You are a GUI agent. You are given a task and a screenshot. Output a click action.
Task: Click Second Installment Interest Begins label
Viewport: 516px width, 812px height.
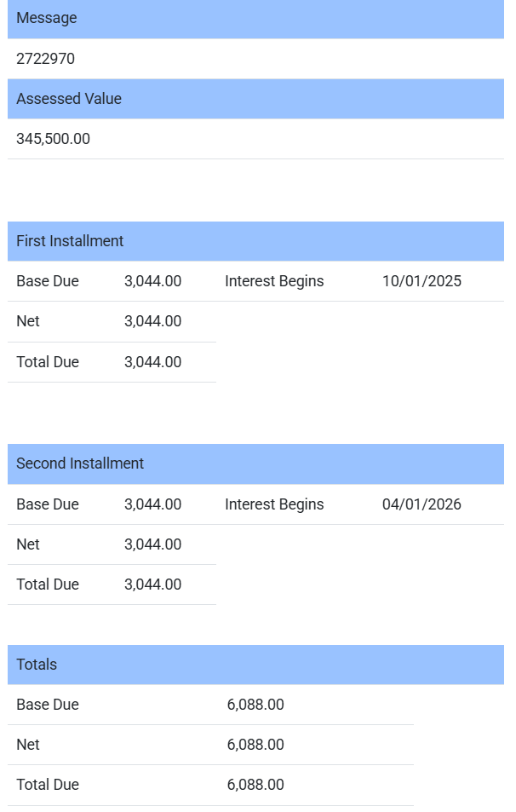[274, 504]
